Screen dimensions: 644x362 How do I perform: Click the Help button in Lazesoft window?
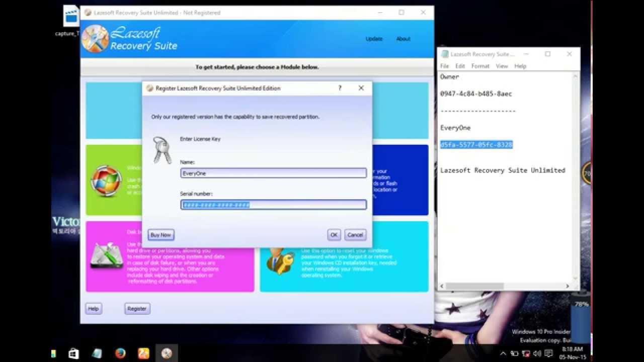point(93,309)
